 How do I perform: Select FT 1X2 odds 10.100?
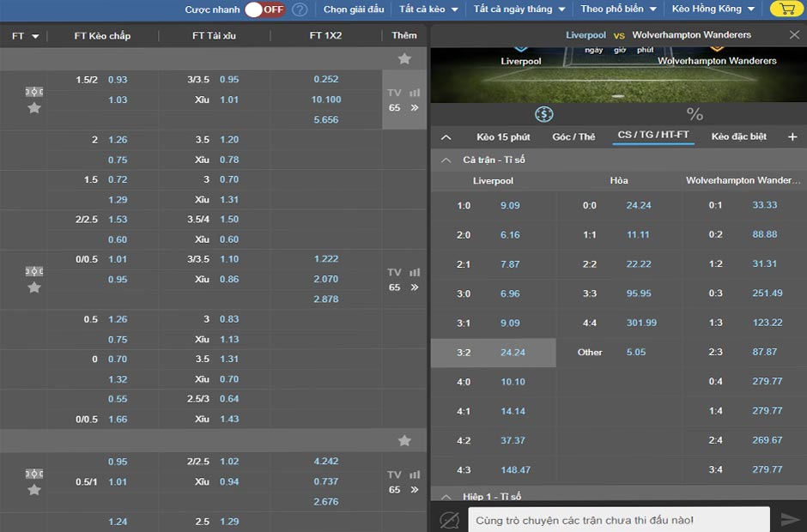tap(325, 100)
